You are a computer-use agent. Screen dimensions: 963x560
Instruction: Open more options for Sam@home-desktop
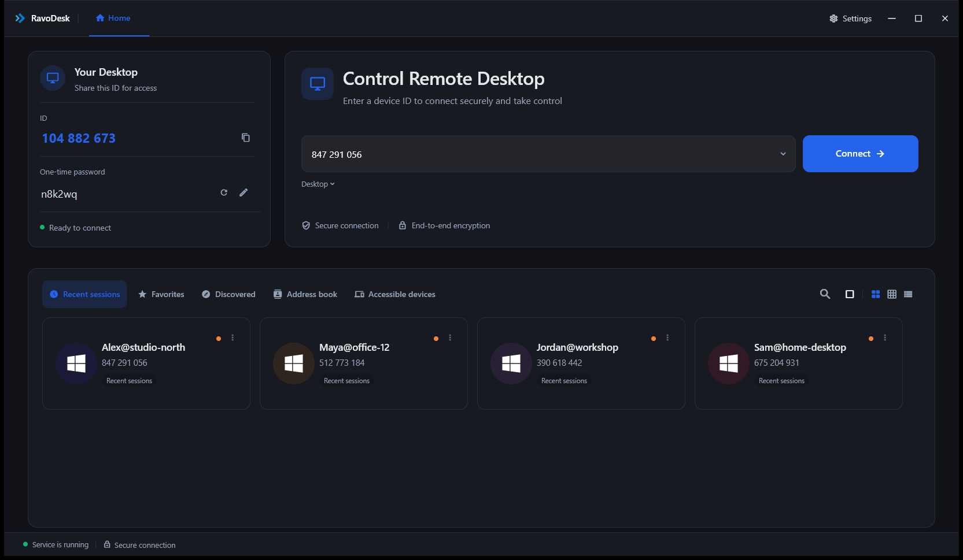pyautogui.click(x=885, y=338)
